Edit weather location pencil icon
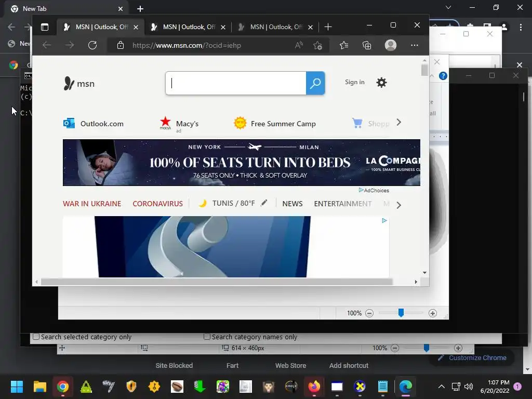 click(264, 203)
